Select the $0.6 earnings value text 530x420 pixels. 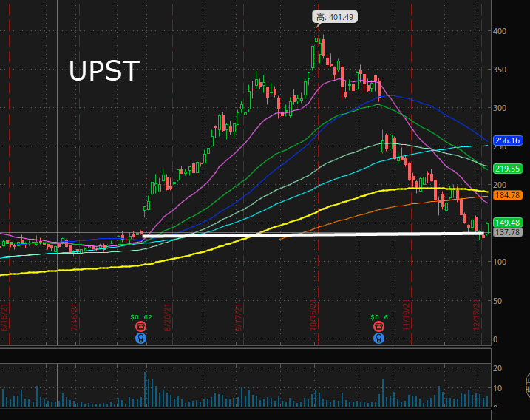pos(379,317)
